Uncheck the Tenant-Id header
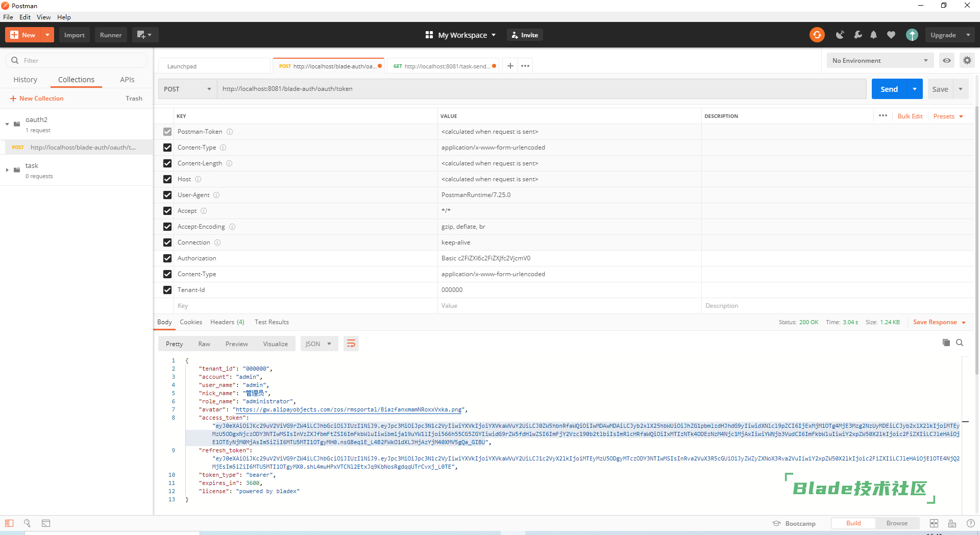Screen dimensions: 980x535 pyautogui.click(x=167, y=290)
